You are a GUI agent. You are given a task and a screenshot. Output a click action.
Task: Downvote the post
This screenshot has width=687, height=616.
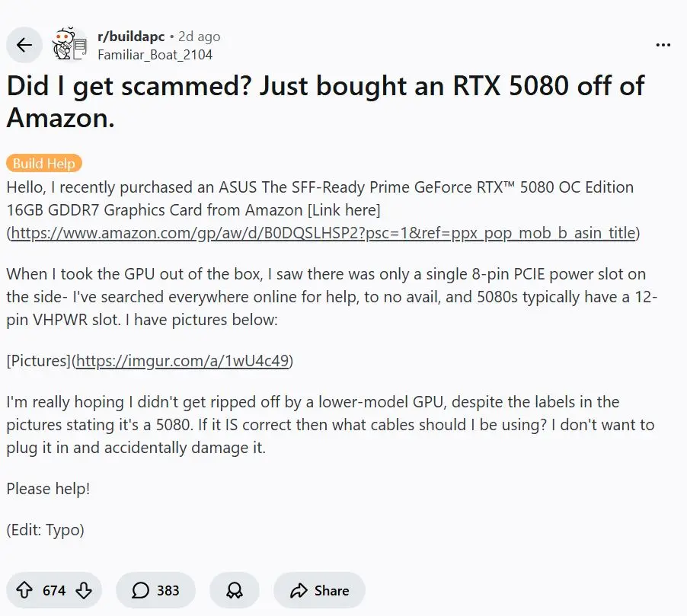coord(84,590)
